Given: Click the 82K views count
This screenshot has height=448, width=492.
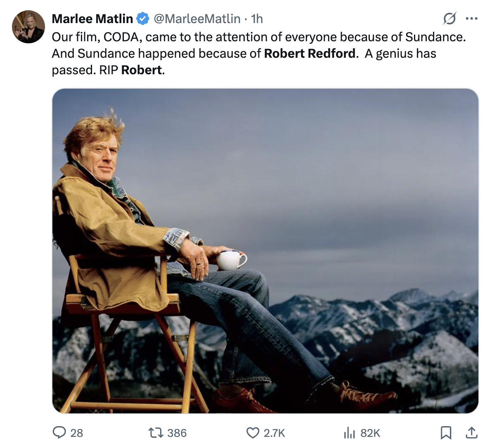Looking at the screenshot, I should click(x=370, y=433).
